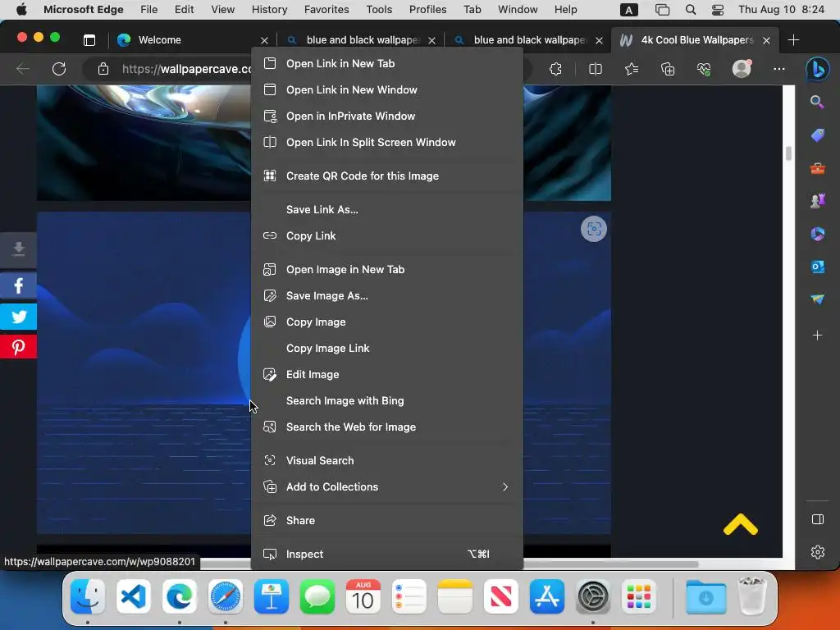Activate the split screen toolbar icon
840x630 pixels.
coord(596,69)
